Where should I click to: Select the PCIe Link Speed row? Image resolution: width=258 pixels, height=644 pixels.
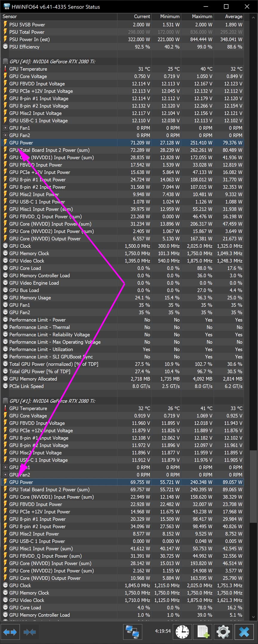click(122, 386)
